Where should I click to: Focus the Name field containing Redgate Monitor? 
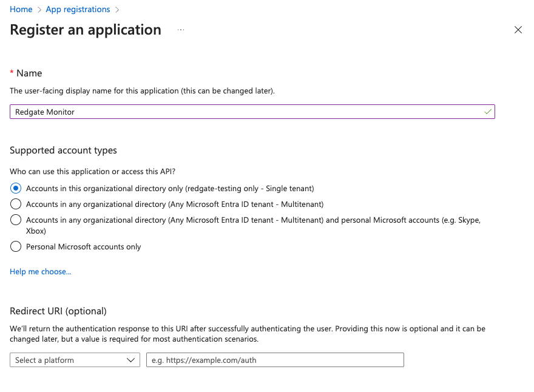tap(243, 112)
